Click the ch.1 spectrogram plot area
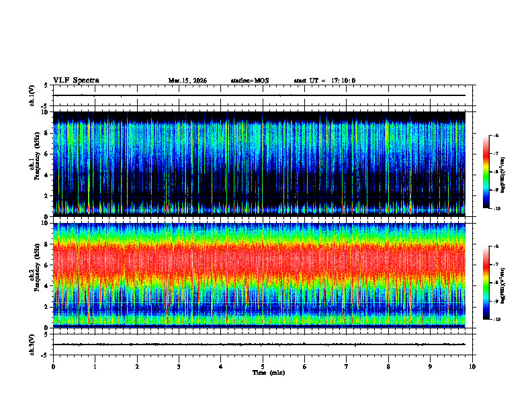This screenshot has height=411, width=532. coord(259,164)
